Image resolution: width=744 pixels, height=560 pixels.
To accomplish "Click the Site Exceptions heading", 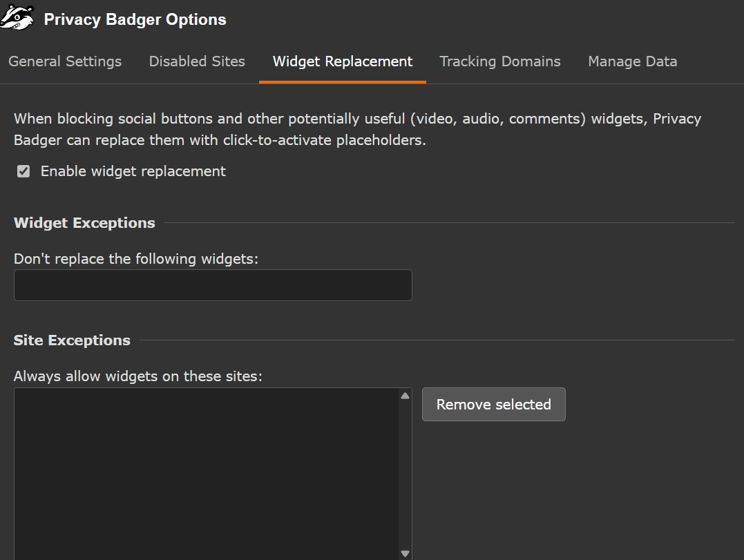I will [x=72, y=340].
